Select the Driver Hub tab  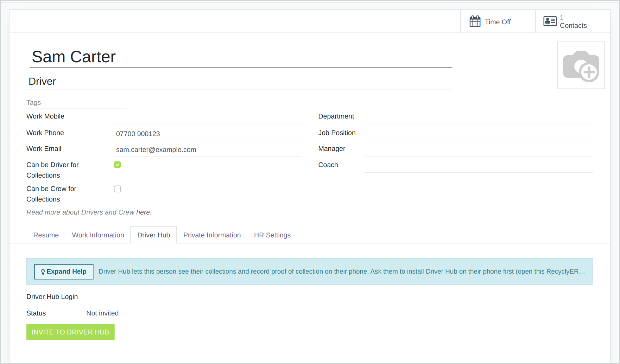154,235
